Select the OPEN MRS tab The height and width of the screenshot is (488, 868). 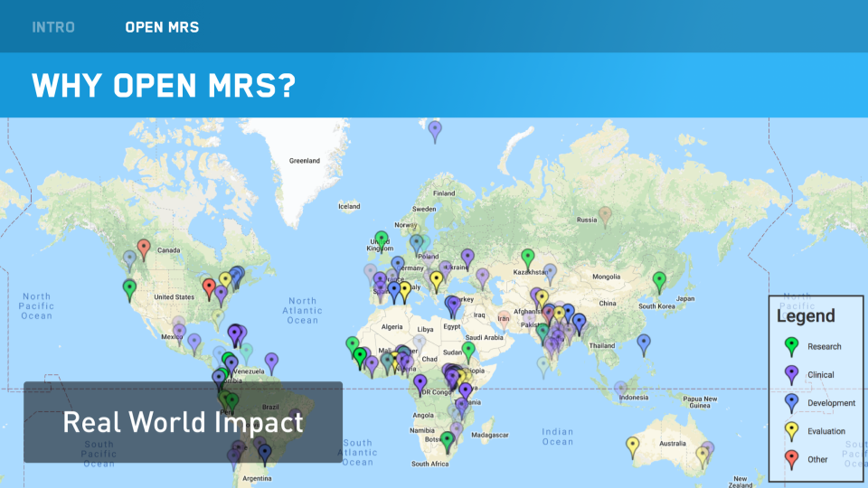tap(162, 27)
